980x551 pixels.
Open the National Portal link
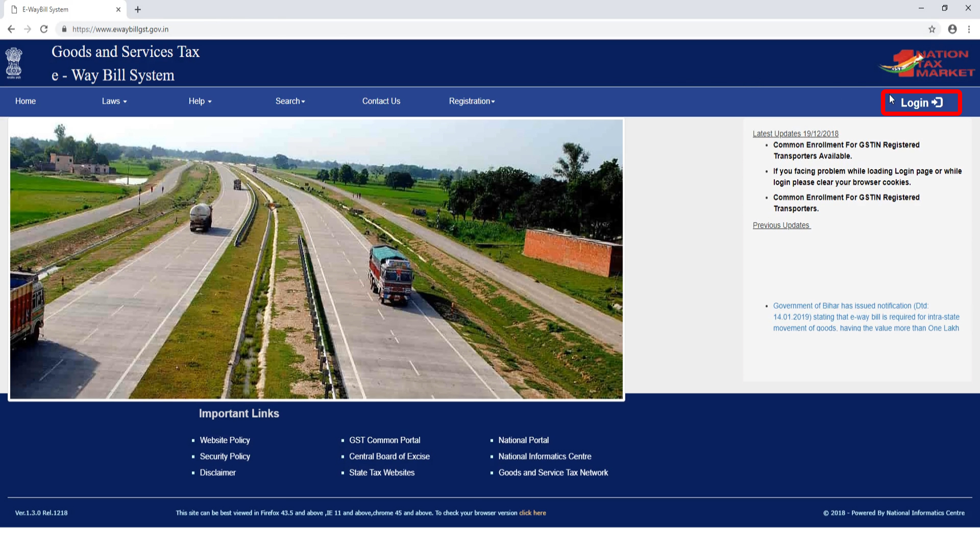(523, 440)
